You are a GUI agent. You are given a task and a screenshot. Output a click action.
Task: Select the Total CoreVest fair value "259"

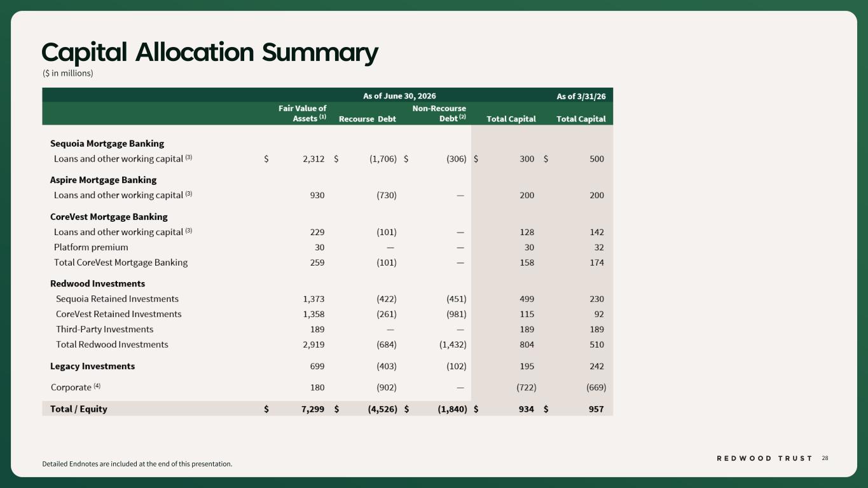coord(317,262)
